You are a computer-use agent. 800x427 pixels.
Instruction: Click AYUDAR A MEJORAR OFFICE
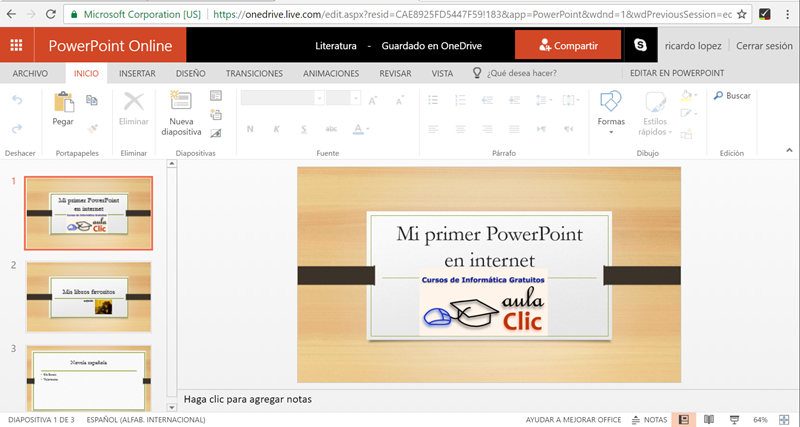[x=573, y=419]
